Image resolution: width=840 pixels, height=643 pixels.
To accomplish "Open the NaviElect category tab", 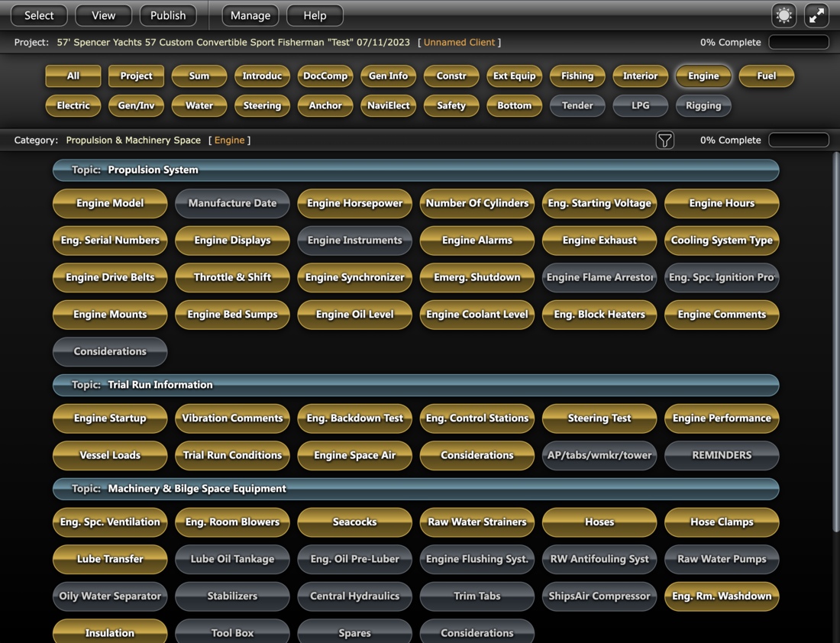I will pyautogui.click(x=389, y=105).
